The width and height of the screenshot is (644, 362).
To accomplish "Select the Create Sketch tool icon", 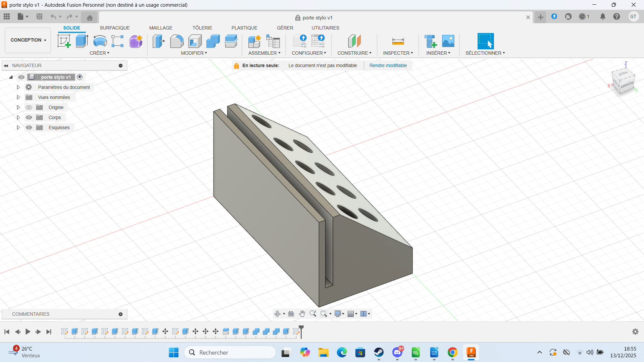I will click(x=64, y=41).
